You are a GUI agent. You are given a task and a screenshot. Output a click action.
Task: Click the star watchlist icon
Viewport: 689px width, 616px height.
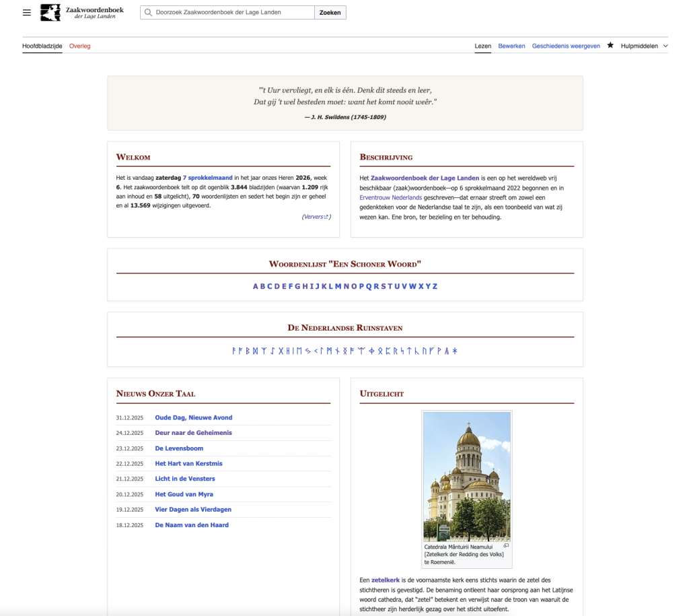click(610, 46)
